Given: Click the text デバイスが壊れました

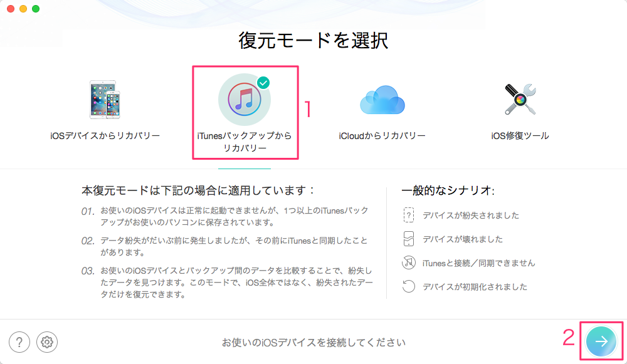Looking at the screenshot, I should point(463,239).
